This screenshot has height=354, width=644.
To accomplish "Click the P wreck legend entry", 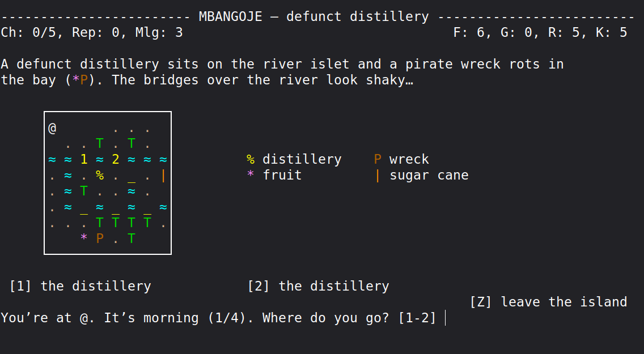I will (402, 159).
